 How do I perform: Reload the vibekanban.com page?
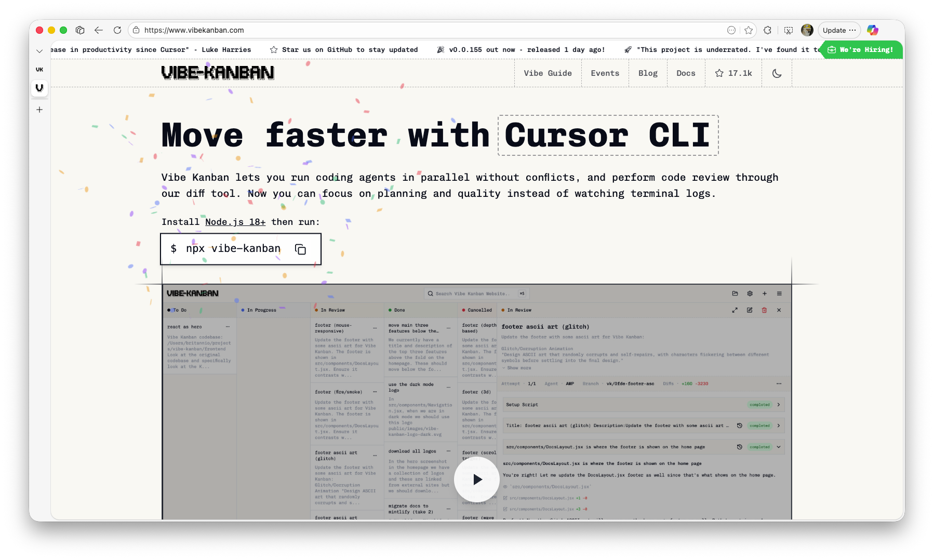117,30
